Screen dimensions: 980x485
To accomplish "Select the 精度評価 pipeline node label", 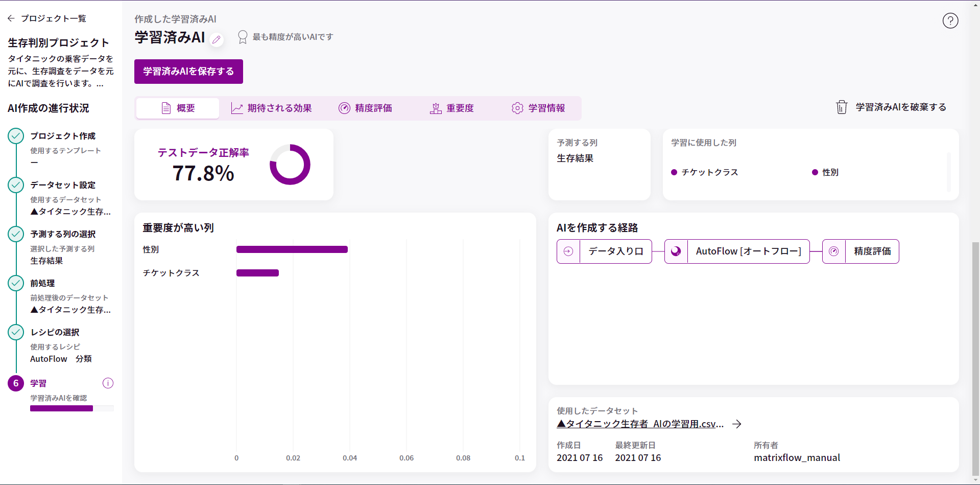I will [872, 251].
